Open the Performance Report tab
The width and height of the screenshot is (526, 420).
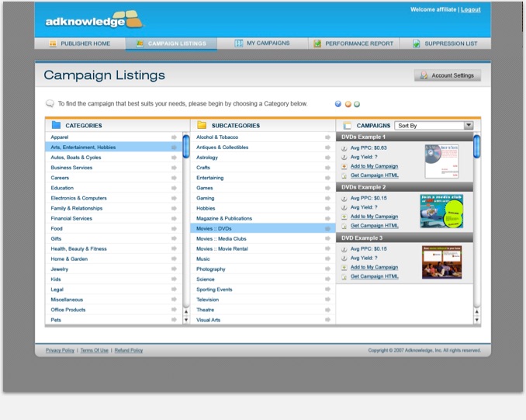354,43
